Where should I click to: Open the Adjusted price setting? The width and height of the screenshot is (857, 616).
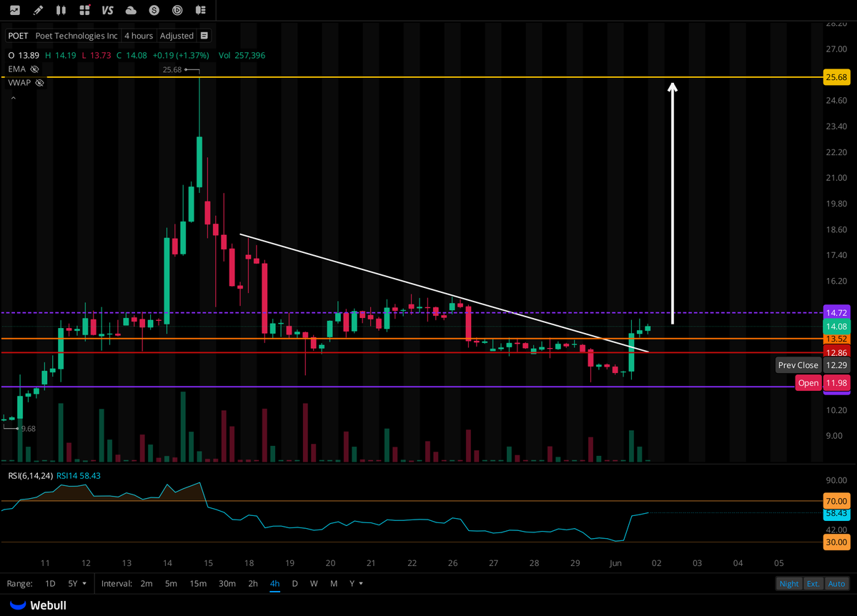click(177, 36)
